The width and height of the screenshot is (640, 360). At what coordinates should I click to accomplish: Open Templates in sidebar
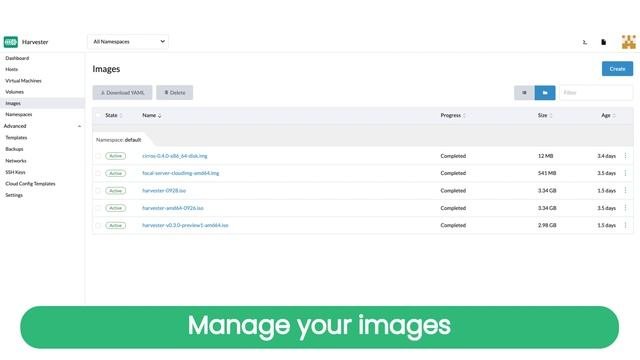click(16, 138)
